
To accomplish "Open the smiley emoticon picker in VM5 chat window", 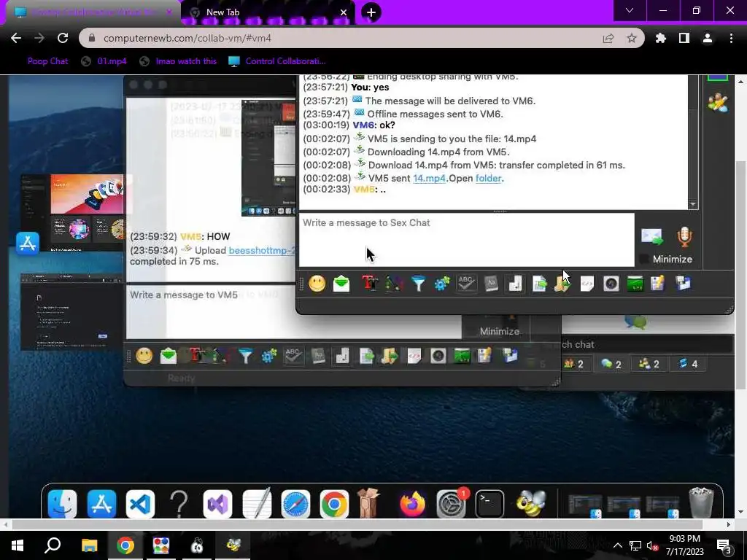I will click(144, 356).
